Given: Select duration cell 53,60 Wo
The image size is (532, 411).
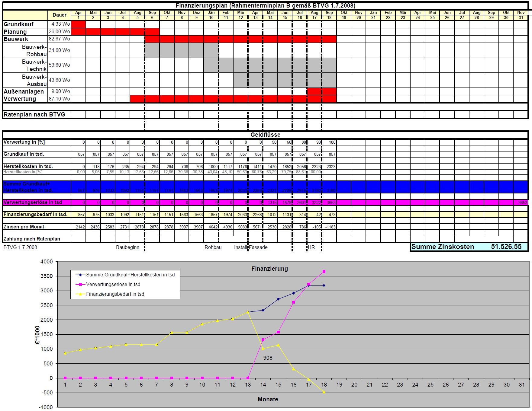Looking at the screenshot, I should click(60, 65).
